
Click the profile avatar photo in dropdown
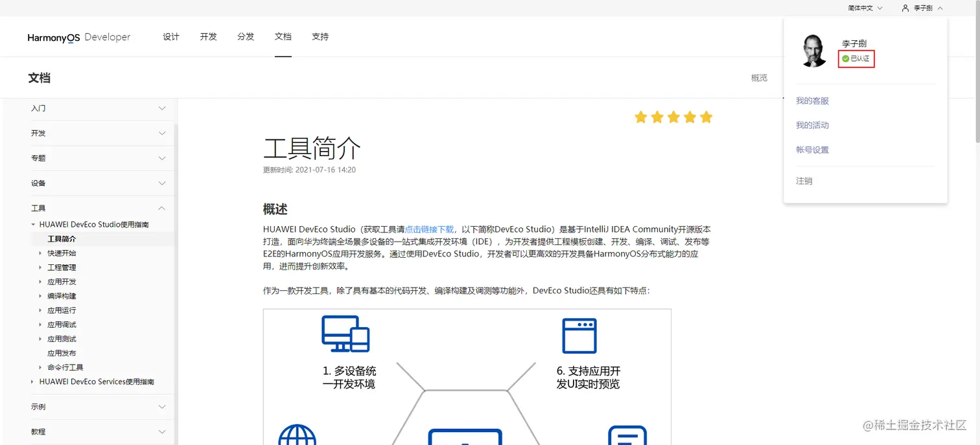[813, 51]
